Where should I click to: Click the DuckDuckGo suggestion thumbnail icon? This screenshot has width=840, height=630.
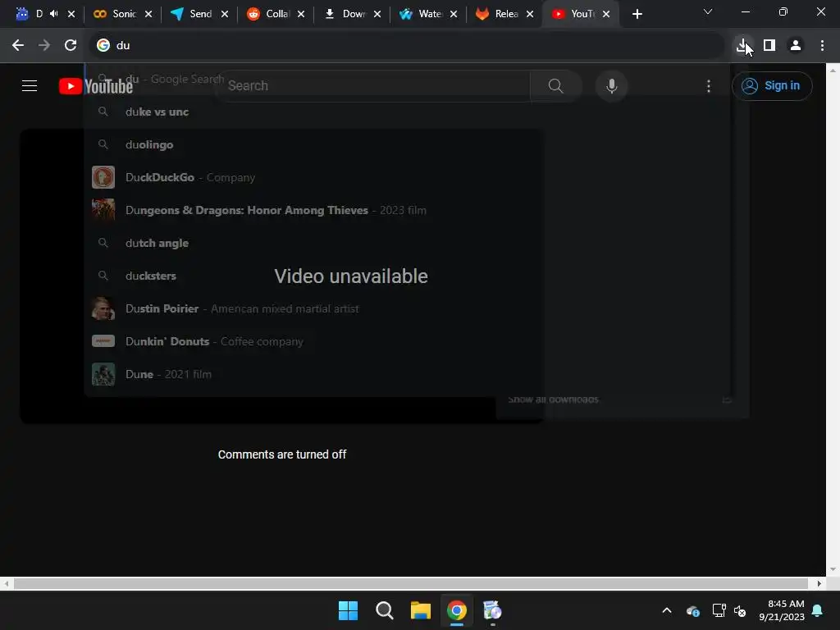tap(103, 177)
